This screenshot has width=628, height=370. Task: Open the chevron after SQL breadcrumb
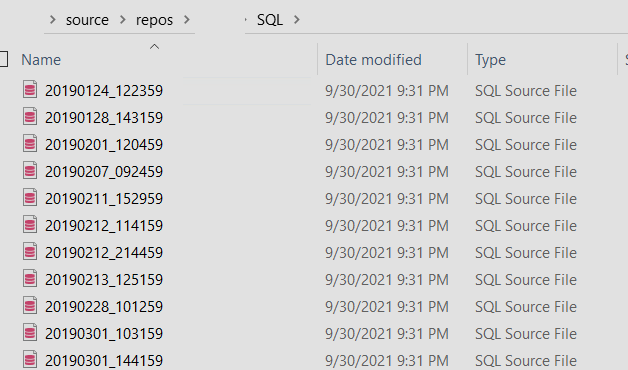(x=296, y=20)
